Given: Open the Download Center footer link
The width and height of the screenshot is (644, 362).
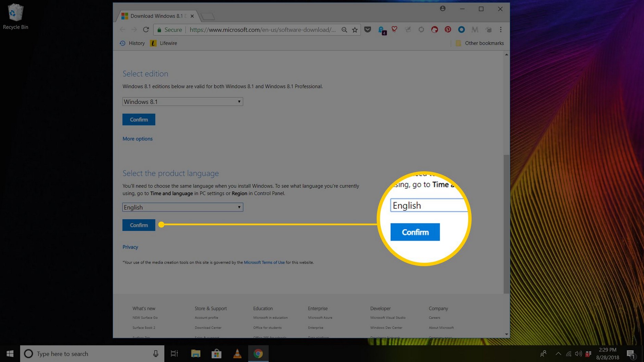Looking at the screenshot, I should point(208,327).
